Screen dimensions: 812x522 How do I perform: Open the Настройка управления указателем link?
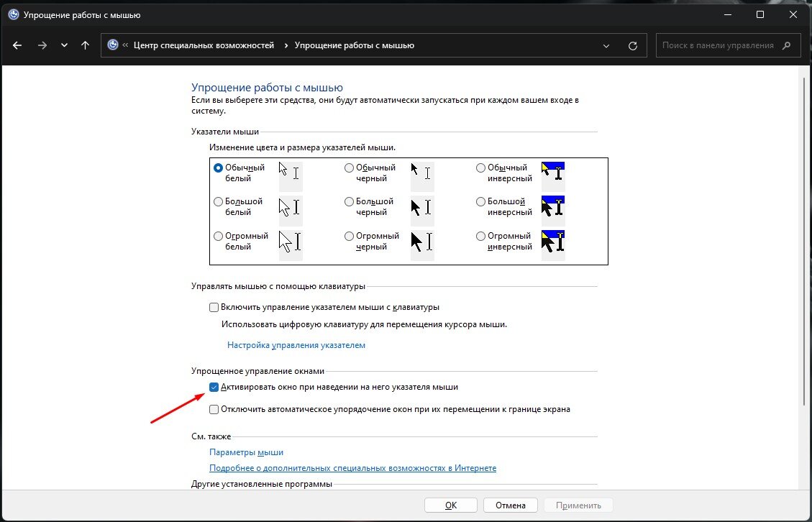coord(296,345)
